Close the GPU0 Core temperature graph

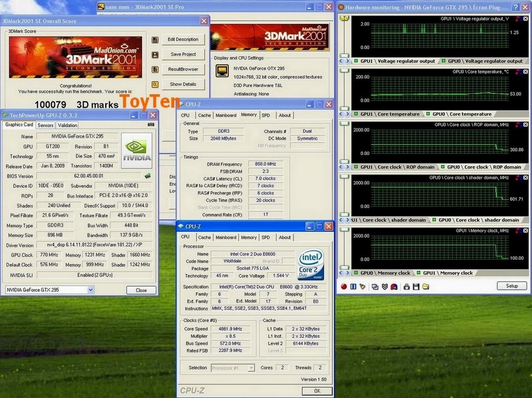point(525,72)
